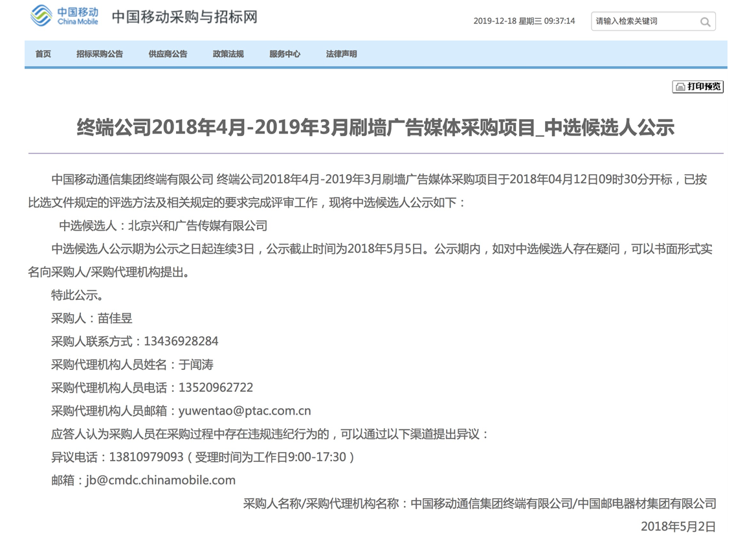
Task: Open the 服务中心 menu item
Action: [284, 54]
